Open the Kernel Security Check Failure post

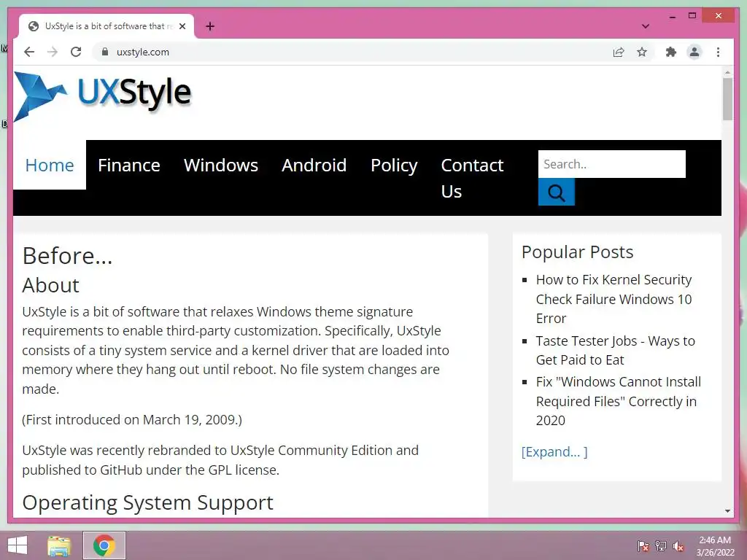pyautogui.click(x=614, y=299)
